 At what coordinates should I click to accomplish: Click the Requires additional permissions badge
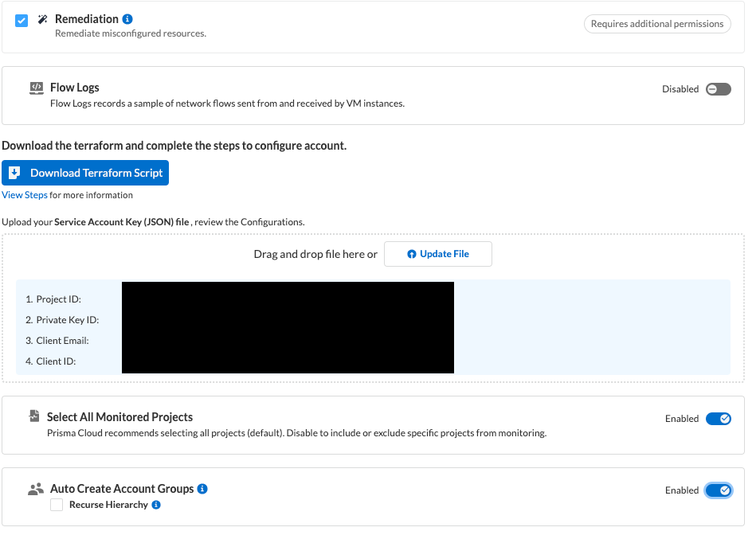pos(657,24)
